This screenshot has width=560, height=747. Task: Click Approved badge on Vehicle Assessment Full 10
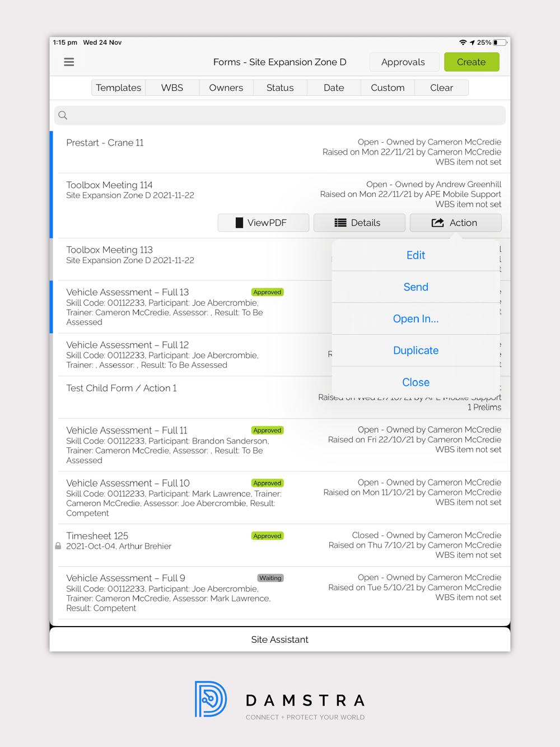(267, 483)
